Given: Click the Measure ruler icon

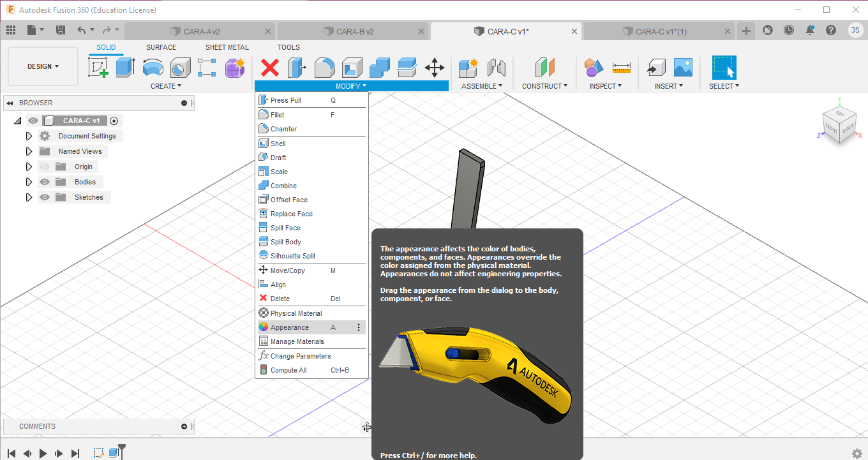Looking at the screenshot, I should tap(621, 67).
